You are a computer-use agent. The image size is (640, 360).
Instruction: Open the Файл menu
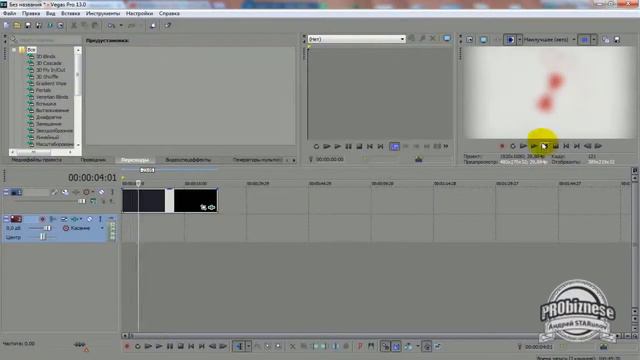coord(10,13)
